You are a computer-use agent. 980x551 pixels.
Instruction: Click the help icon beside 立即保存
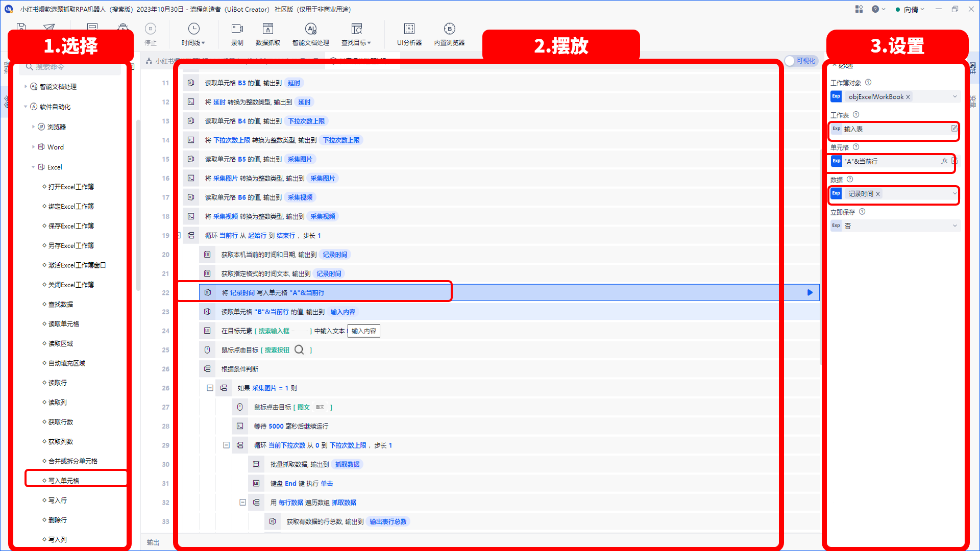click(862, 212)
